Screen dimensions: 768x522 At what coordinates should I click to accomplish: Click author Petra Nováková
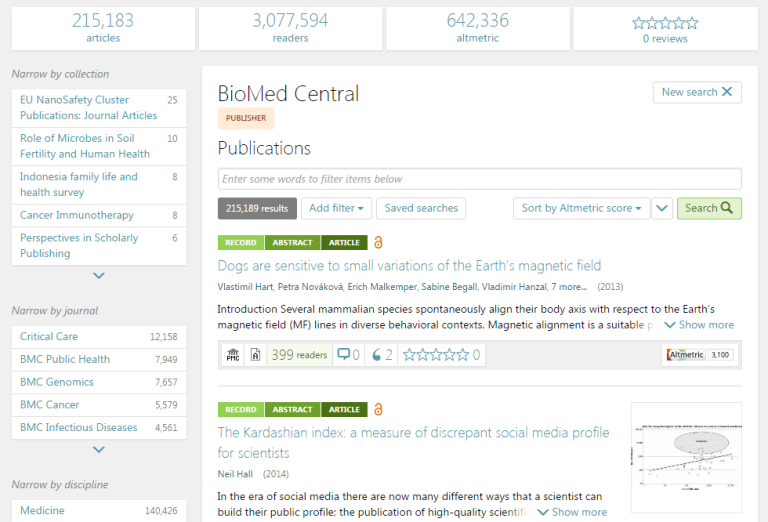(310, 287)
